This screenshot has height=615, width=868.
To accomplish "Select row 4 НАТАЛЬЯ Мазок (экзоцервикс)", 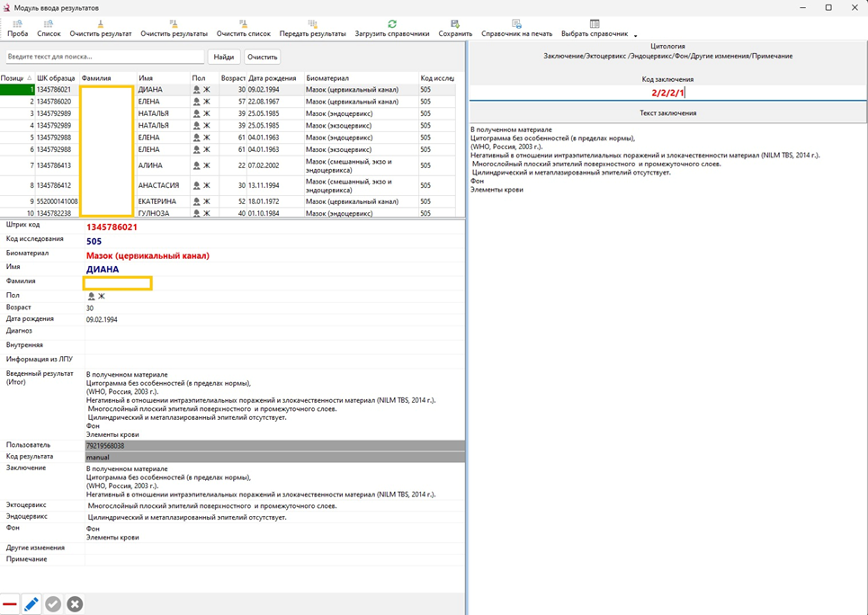I will click(228, 126).
